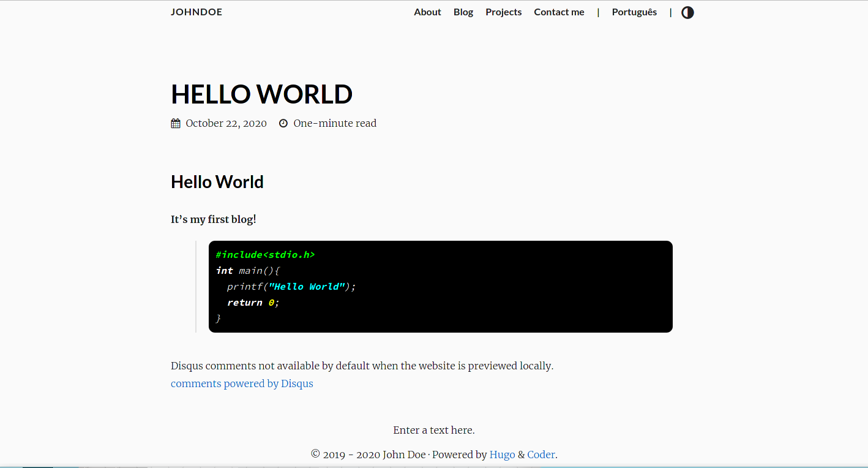This screenshot has width=868, height=468.
Task: Click the return 0 line in the code
Action: [253, 303]
